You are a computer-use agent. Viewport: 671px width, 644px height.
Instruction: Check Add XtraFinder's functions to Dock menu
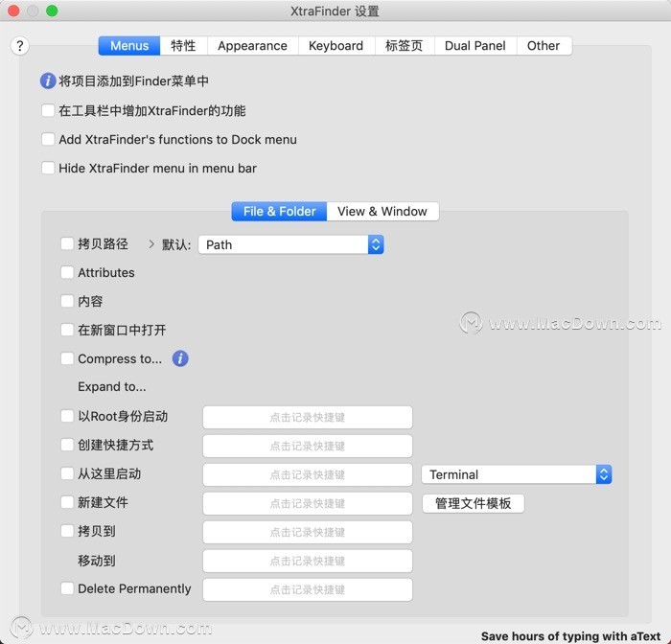coord(48,139)
